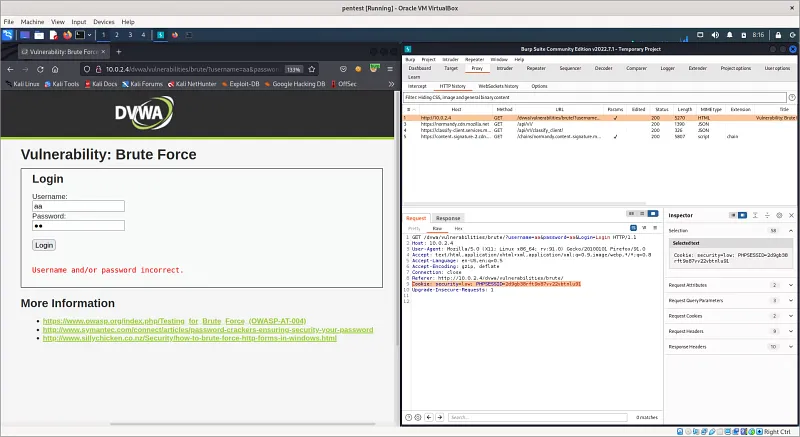Switch to workspace 3 in the panel
The height and width of the screenshot is (437, 800).
coord(130,35)
